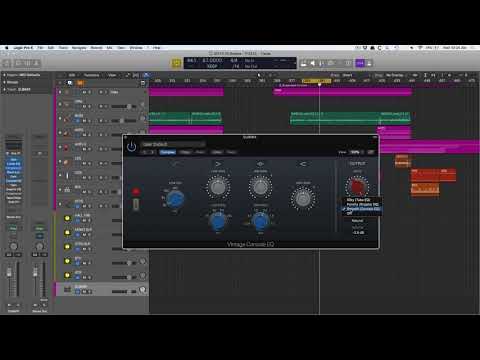Image resolution: width=480 pixels, height=360 pixels.
Task: Toggle the orange global solo button
Action: pos(80,83)
